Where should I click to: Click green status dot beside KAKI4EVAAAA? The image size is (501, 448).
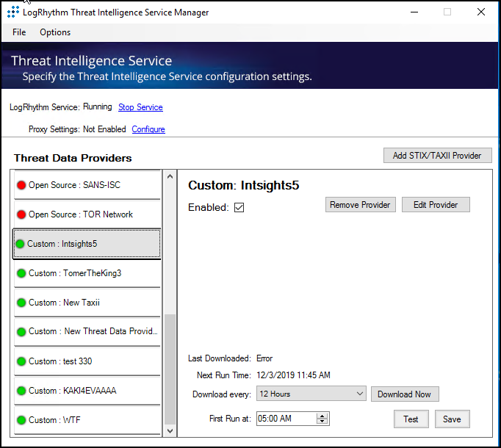[x=21, y=391]
